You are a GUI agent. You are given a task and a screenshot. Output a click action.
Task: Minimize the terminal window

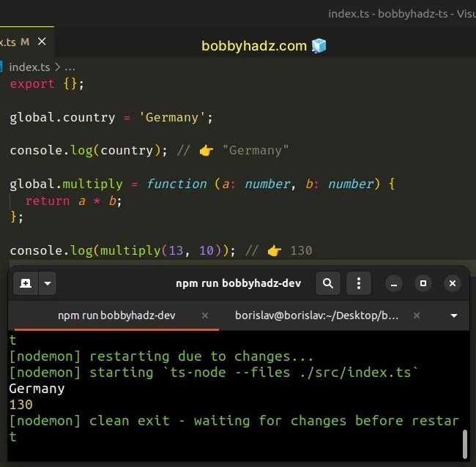pyautogui.click(x=394, y=283)
